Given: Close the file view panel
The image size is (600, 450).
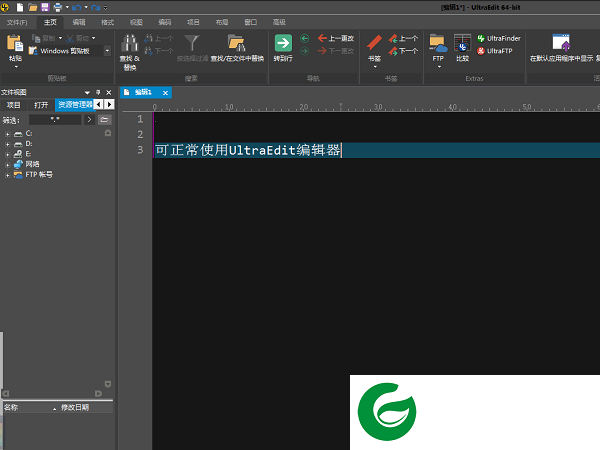Looking at the screenshot, I should click(x=109, y=93).
